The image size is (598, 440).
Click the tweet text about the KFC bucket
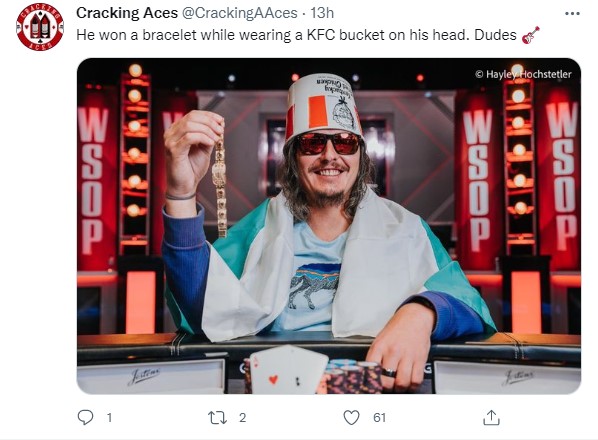[296, 35]
